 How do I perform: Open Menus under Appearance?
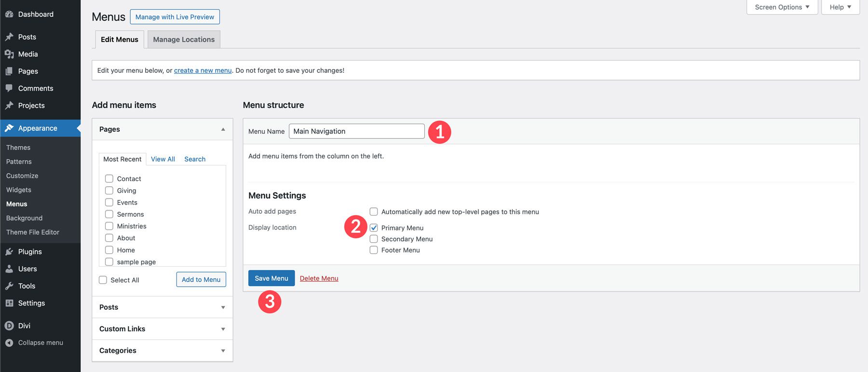(17, 204)
